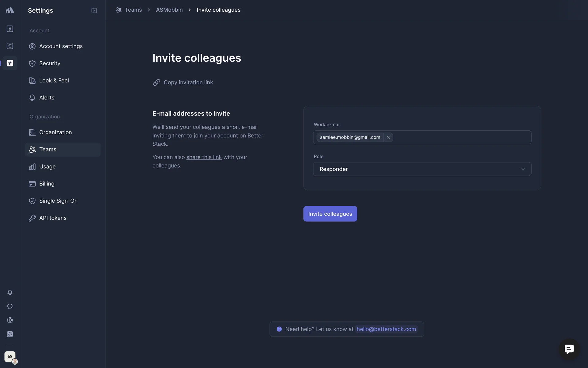Open the live chat support widget
The image size is (588, 368).
(569, 349)
